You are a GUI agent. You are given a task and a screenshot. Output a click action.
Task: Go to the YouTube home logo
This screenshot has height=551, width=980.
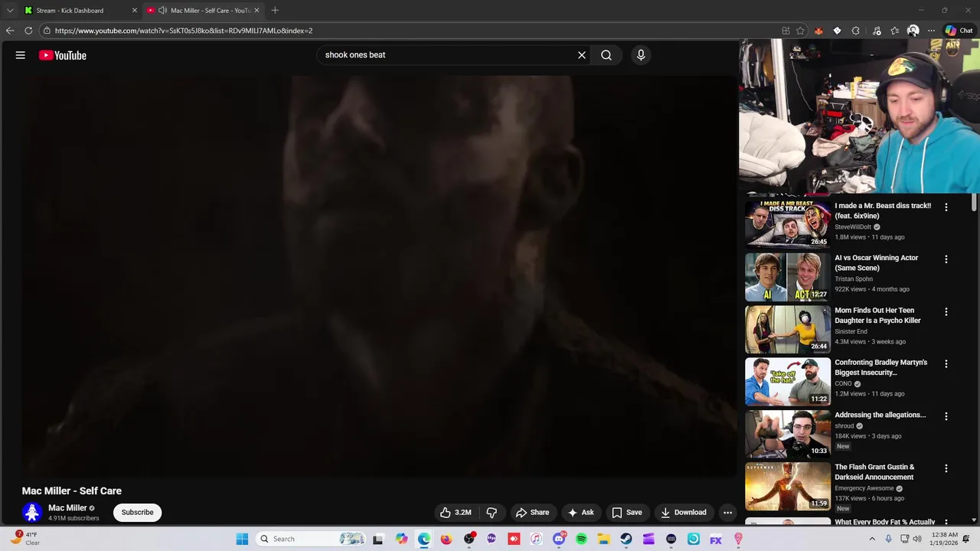(x=63, y=55)
